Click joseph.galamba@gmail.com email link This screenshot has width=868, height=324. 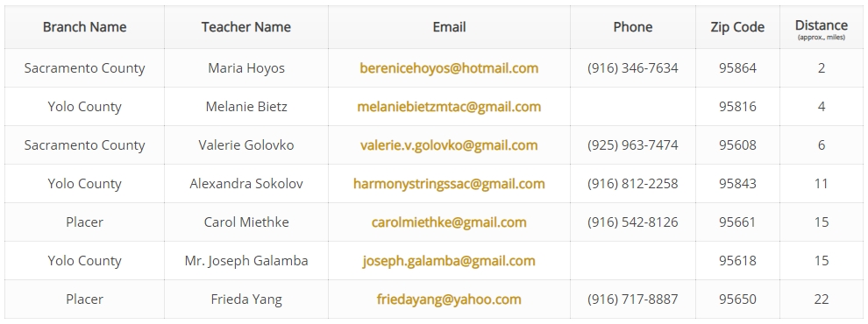click(449, 261)
